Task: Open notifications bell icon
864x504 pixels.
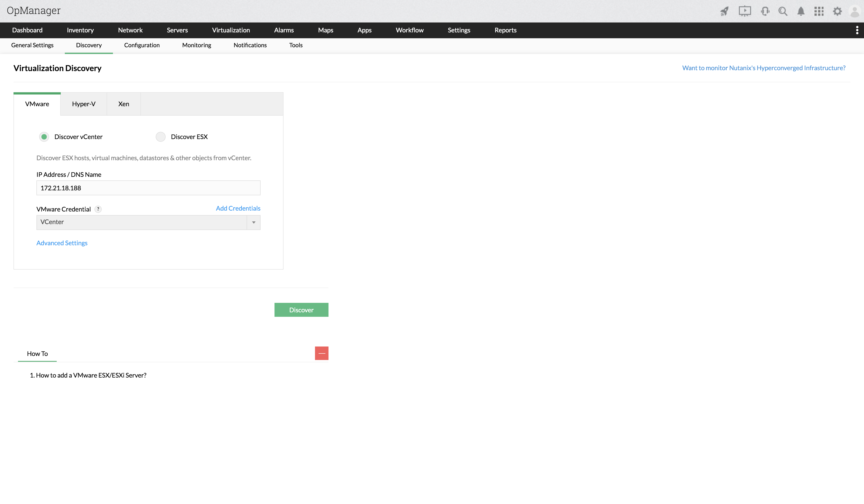Action: [801, 11]
